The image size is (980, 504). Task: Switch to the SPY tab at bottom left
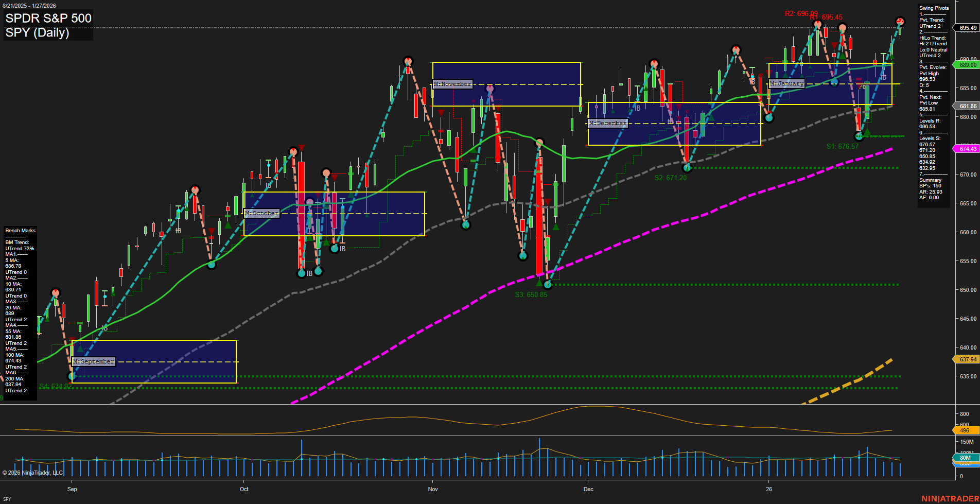tap(7, 498)
